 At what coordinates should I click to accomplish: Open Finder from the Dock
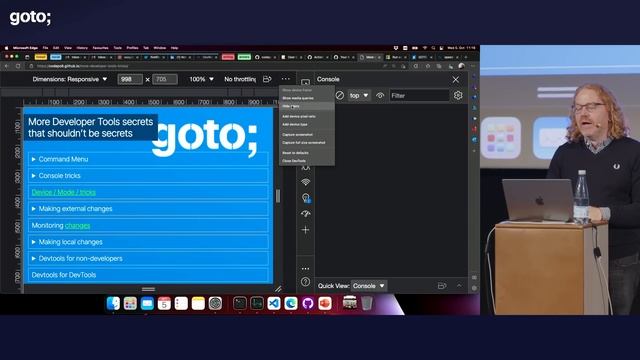[x=113, y=303]
